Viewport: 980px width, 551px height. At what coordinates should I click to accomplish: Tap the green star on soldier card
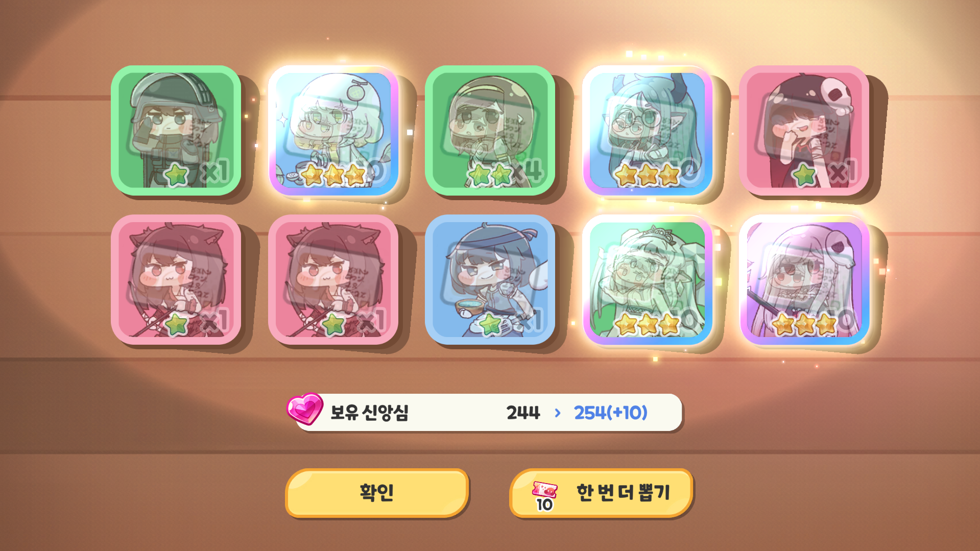coord(177,175)
